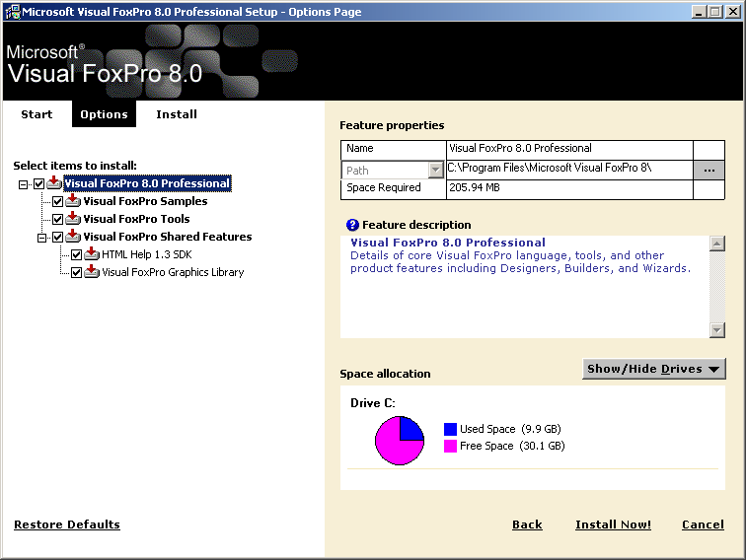Uncheck Visual FoxPro Shared Features checkbox
746x560 pixels.
coord(57,237)
